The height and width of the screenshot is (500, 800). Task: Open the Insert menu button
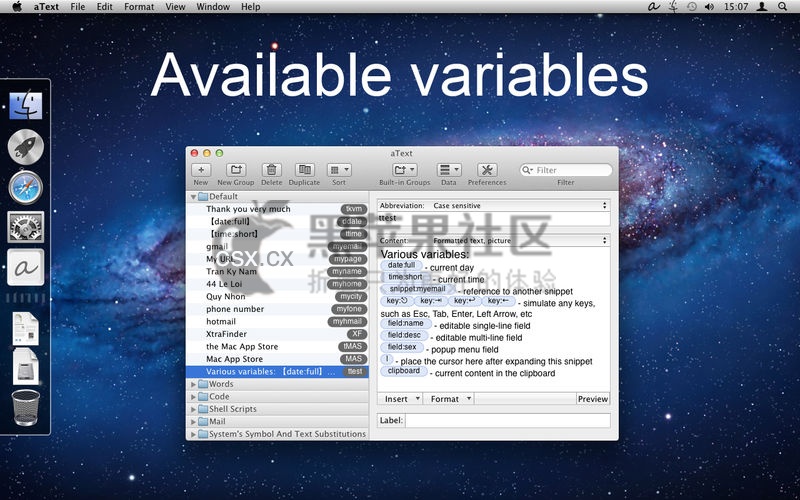pos(400,399)
